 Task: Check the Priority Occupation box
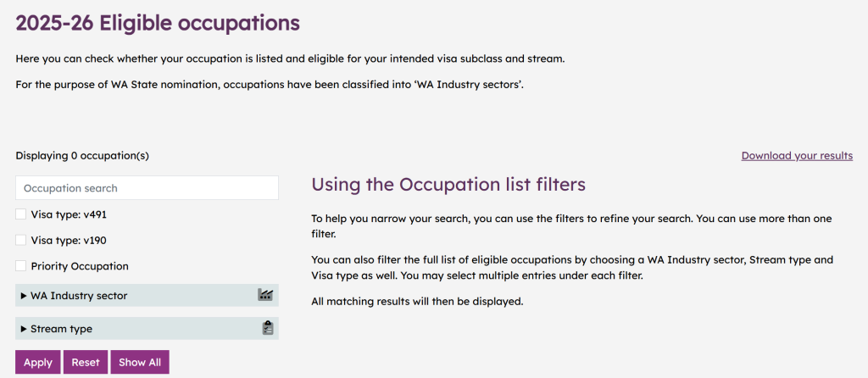pyautogui.click(x=21, y=265)
